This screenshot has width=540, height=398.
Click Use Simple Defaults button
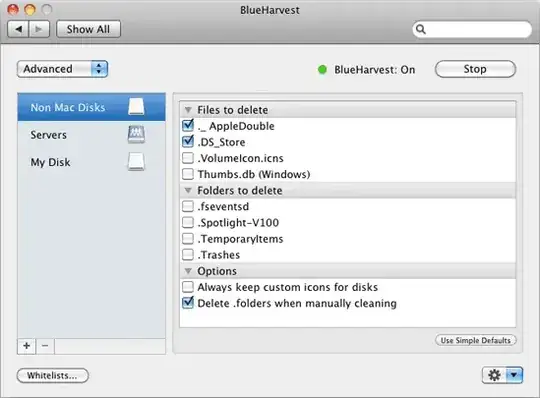[x=476, y=340]
